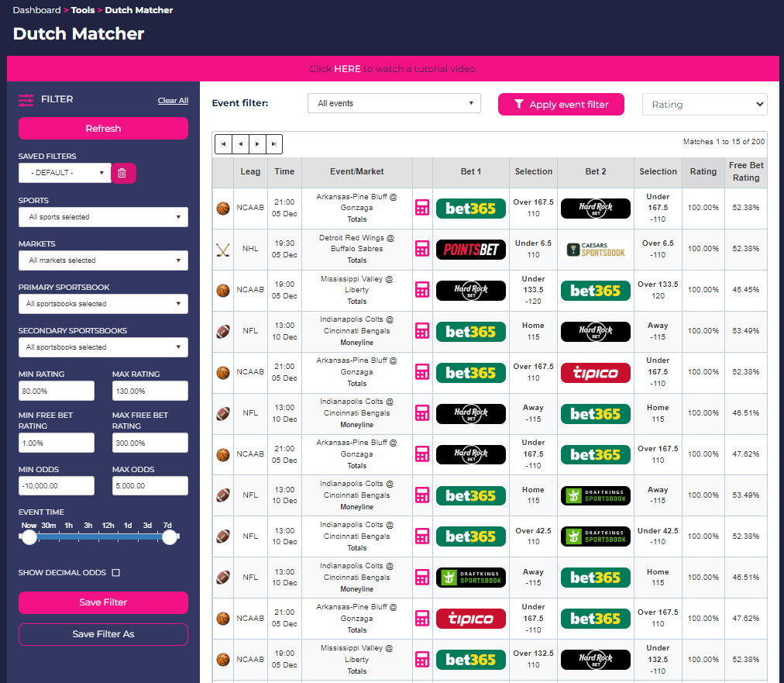Click the tipico logo in Bet 1 column
The height and width of the screenshot is (683, 784).
[471, 619]
